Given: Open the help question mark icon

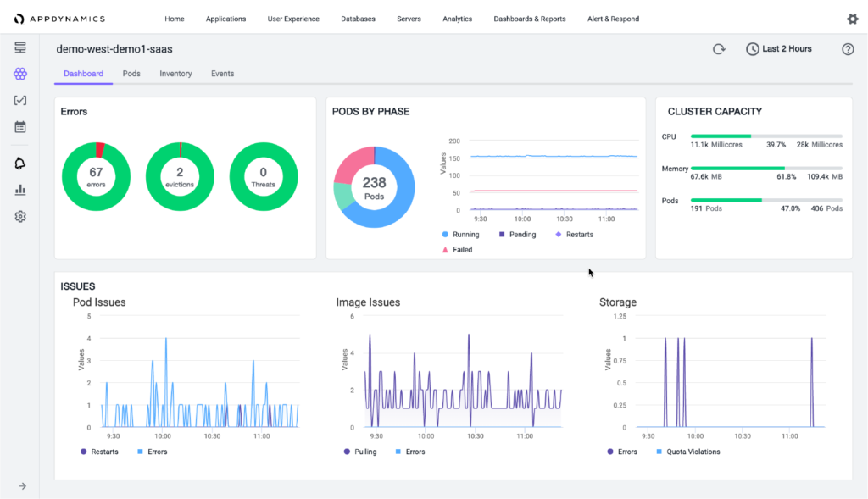Looking at the screenshot, I should click(848, 49).
